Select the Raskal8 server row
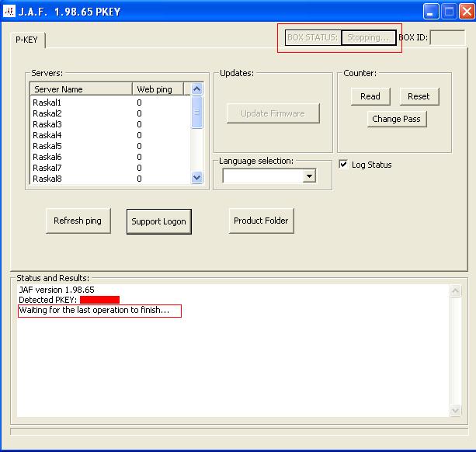 point(110,179)
